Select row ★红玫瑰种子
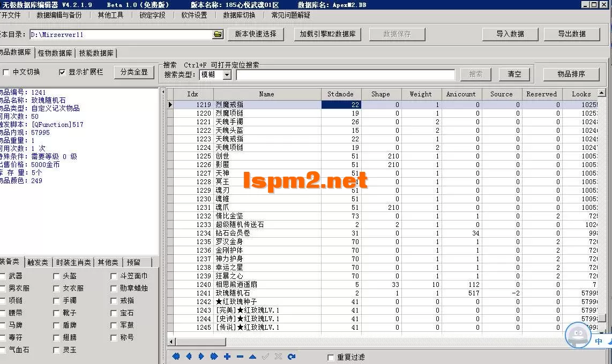612x364 pixels. coord(383,302)
